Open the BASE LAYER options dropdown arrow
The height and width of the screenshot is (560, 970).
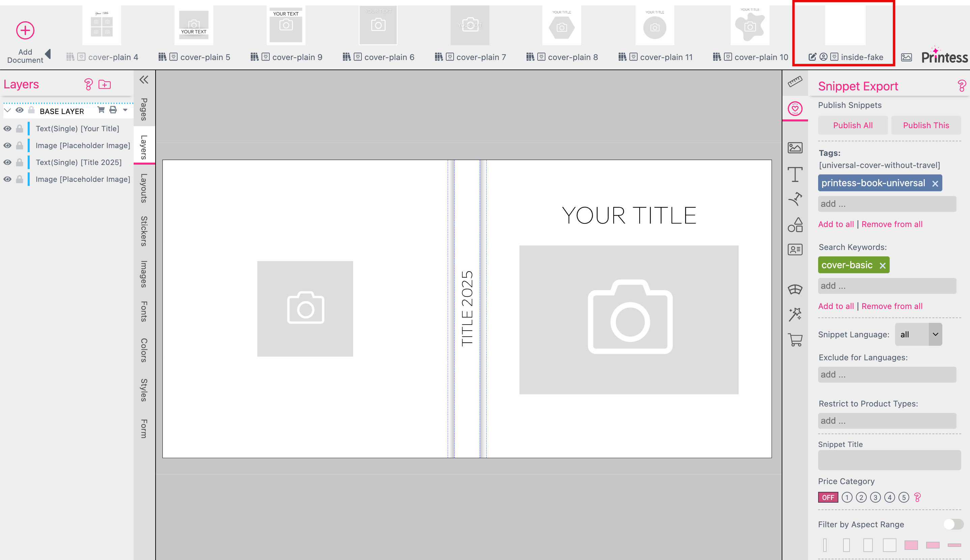(125, 110)
